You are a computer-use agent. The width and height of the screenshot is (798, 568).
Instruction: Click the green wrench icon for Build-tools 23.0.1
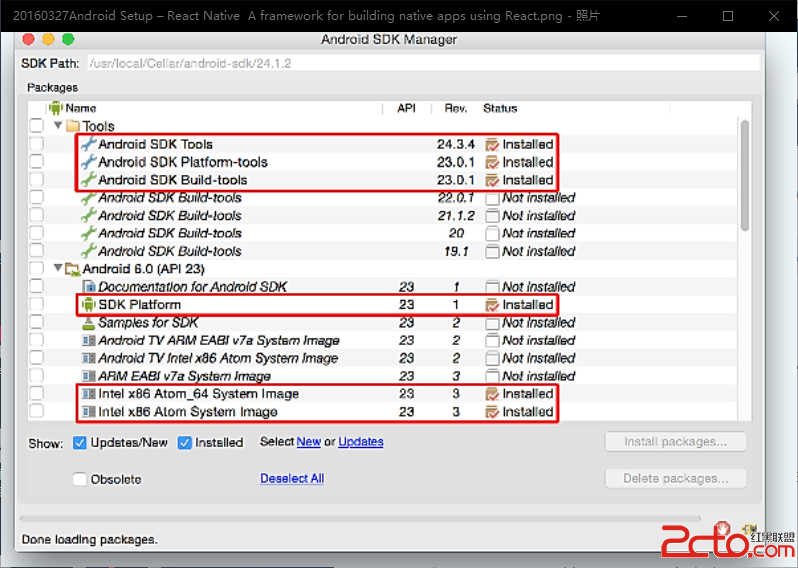coord(89,180)
